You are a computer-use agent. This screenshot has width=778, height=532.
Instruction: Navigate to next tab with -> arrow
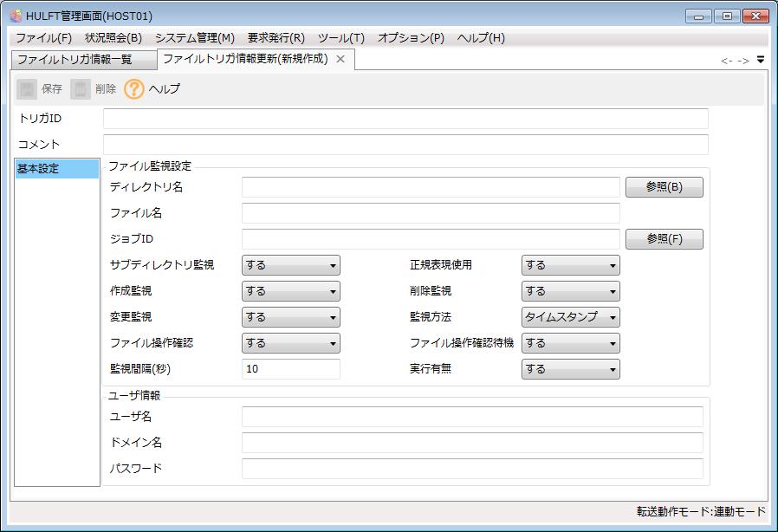pyautogui.click(x=743, y=61)
